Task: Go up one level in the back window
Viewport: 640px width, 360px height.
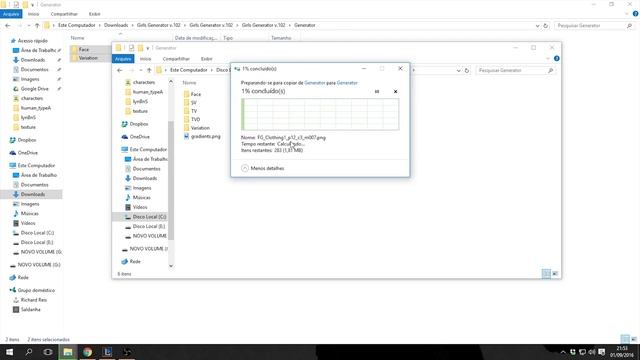Action: (x=37, y=25)
